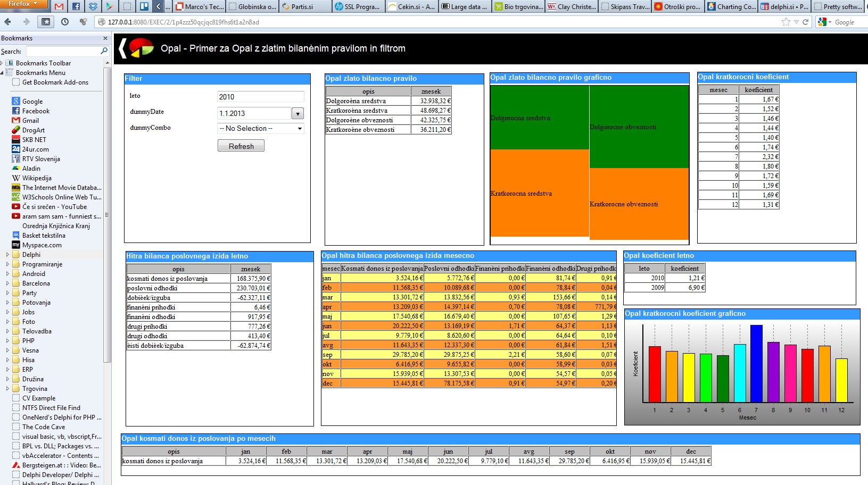This screenshot has height=485, width=868.
Task: Switch to Marco's Tec... tab
Action: point(200,6)
